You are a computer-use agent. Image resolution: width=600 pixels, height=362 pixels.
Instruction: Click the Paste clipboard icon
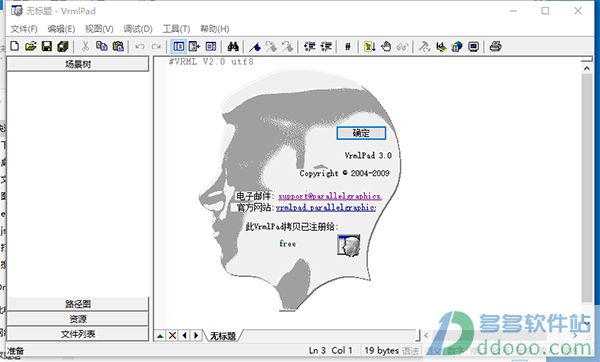coord(118,46)
